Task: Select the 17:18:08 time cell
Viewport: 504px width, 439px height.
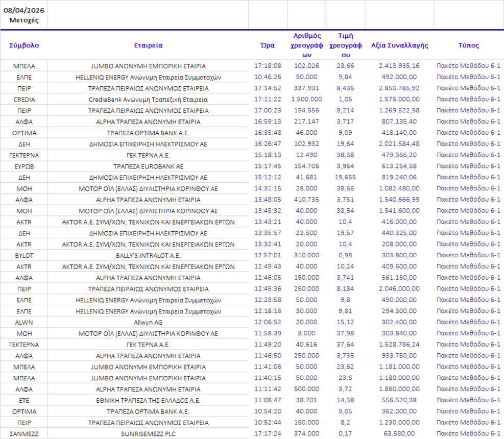Action: click(x=268, y=66)
